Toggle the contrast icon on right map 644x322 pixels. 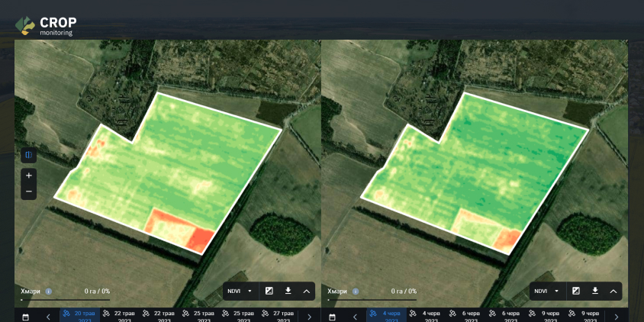[576, 291]
